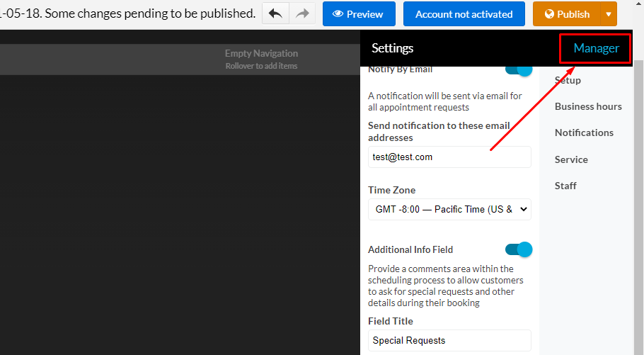Open the Time Zone dropdown

point(449,209)
